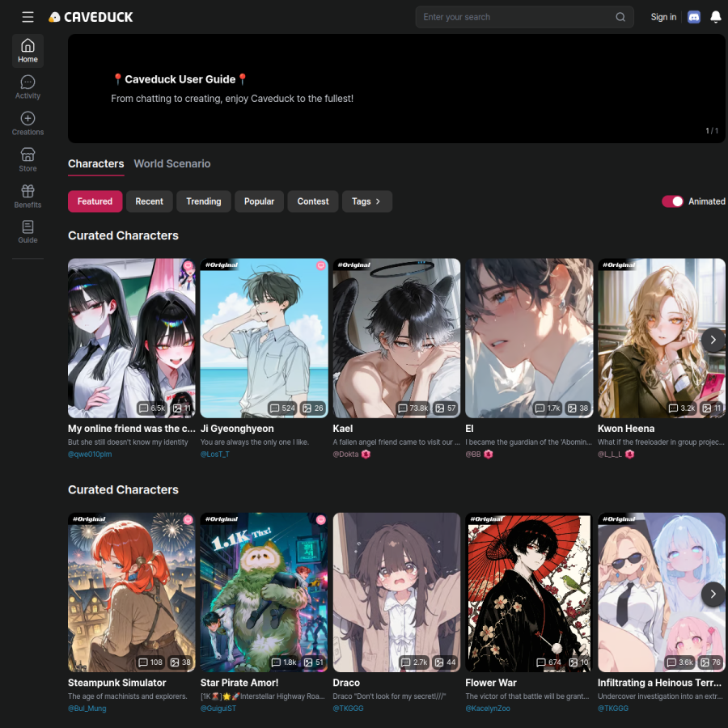Open creator profile @qwe010plm
The width and height of the screenshot is (728, 728).
click(90, 455)
